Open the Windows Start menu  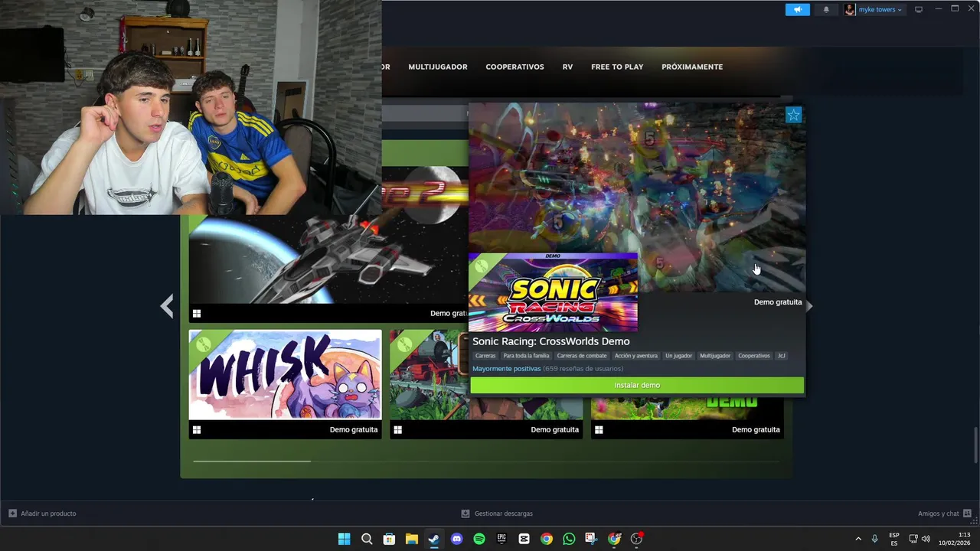(x=345, y=539)
